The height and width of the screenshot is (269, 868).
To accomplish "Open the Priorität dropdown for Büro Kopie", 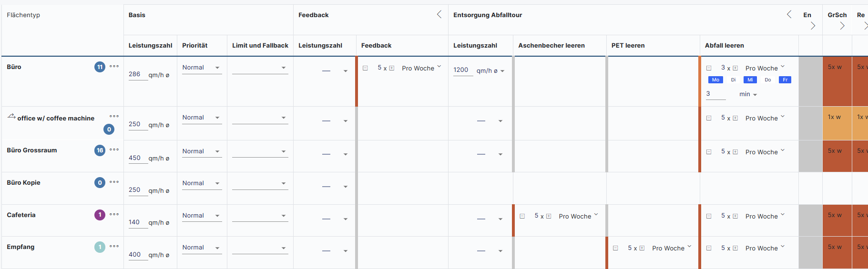I will (x=202, y=183).
